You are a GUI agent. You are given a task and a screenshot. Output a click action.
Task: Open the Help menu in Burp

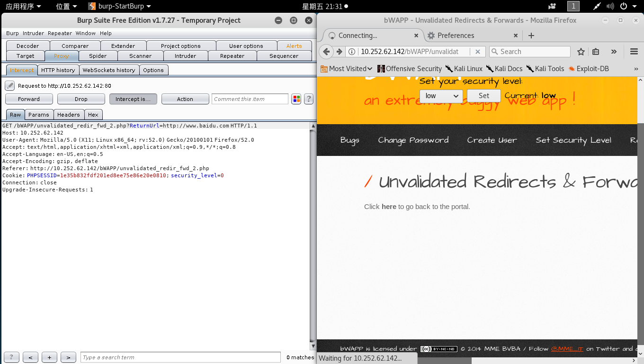[x=106, y=33]
